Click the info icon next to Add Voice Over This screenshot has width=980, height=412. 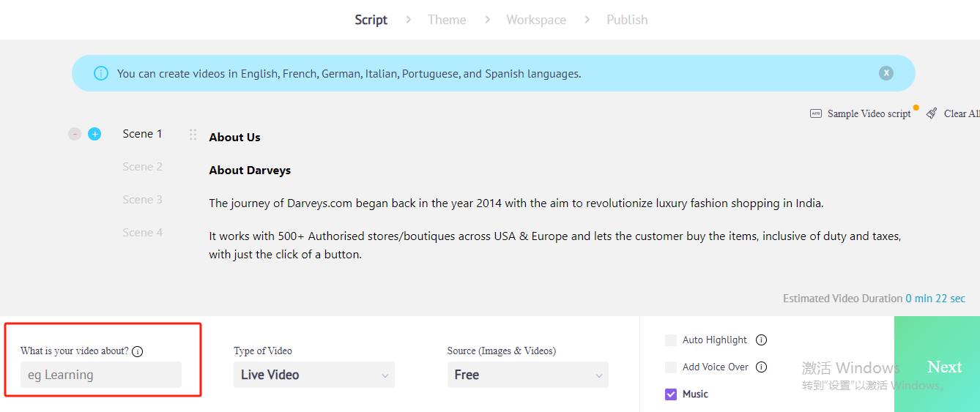[x=761, y=367]
